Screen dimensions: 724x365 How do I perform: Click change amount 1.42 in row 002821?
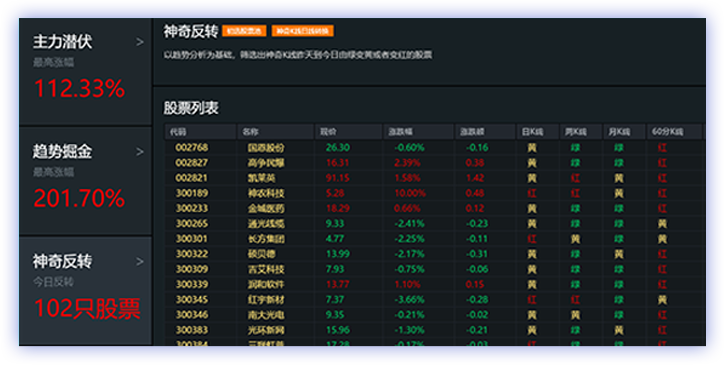click(x=475, y=178)
